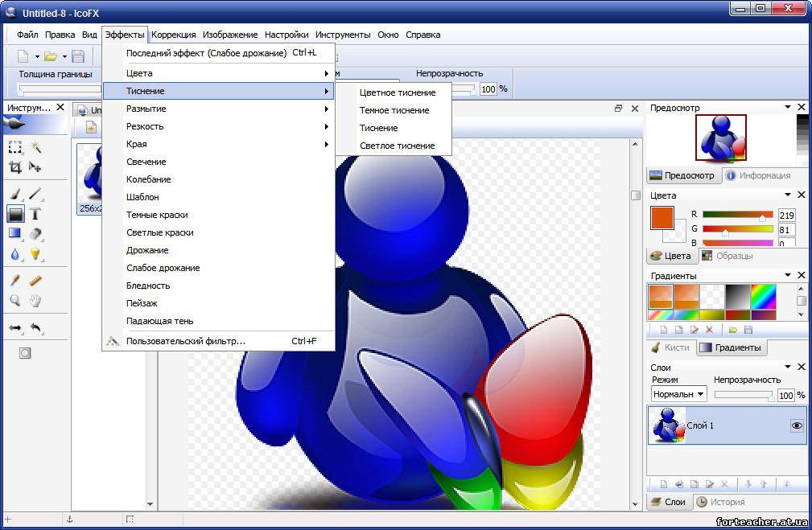Select the blur water drop tool
This screenshot has height=530, width=812.
15,253
